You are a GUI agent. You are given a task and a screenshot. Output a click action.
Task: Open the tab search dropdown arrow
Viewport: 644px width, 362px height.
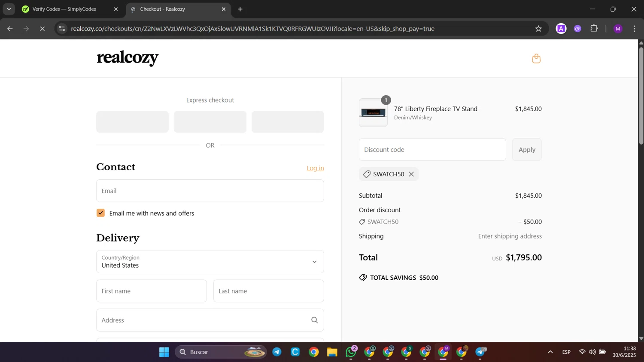(x=9, y=9)
